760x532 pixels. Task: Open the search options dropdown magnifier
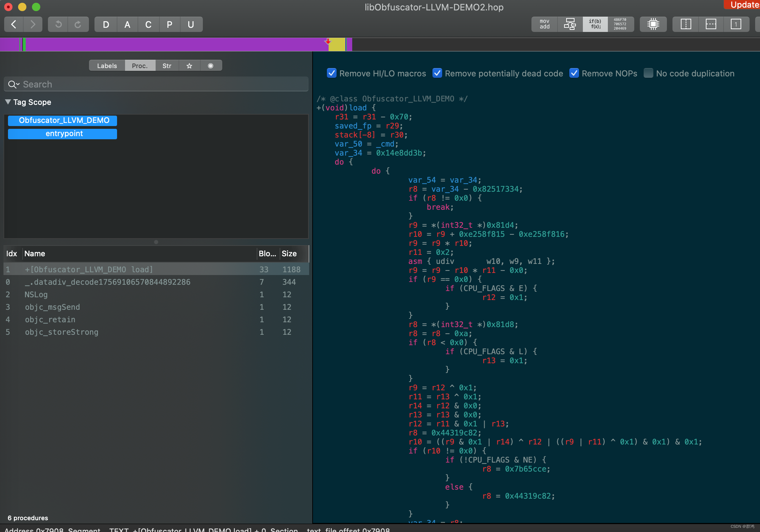[13, 84]
